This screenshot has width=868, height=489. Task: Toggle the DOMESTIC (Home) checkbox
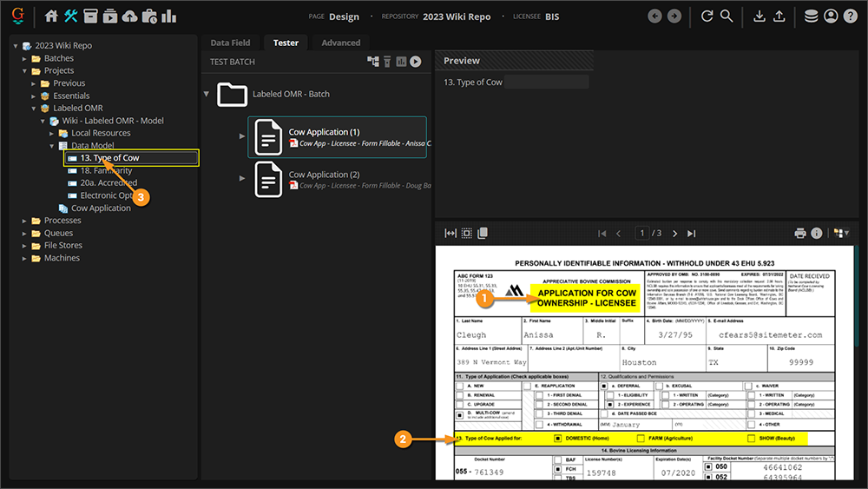click(557, 439)
